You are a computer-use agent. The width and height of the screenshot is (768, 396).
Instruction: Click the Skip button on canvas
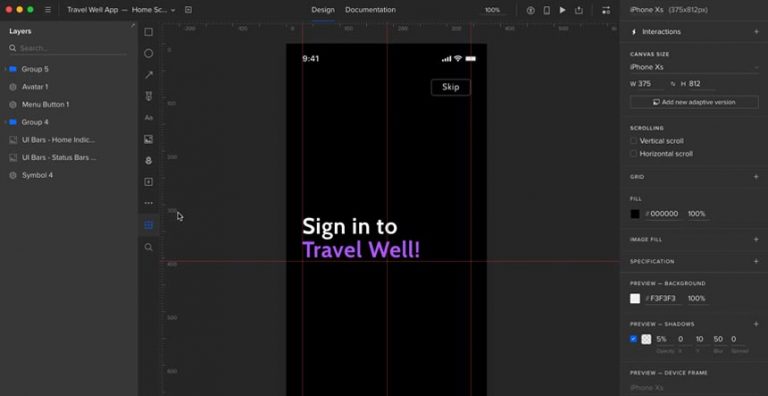(451, 87)
